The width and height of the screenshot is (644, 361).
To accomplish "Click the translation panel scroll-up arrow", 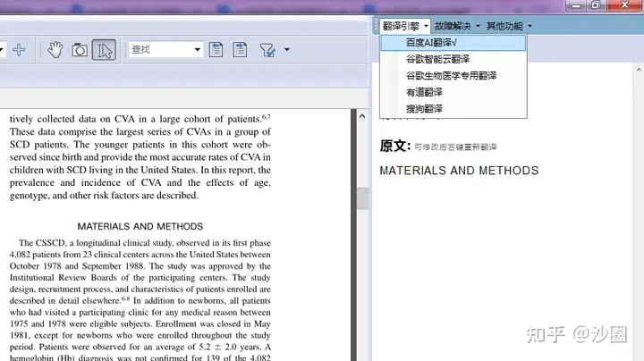I will click(639, 70).
